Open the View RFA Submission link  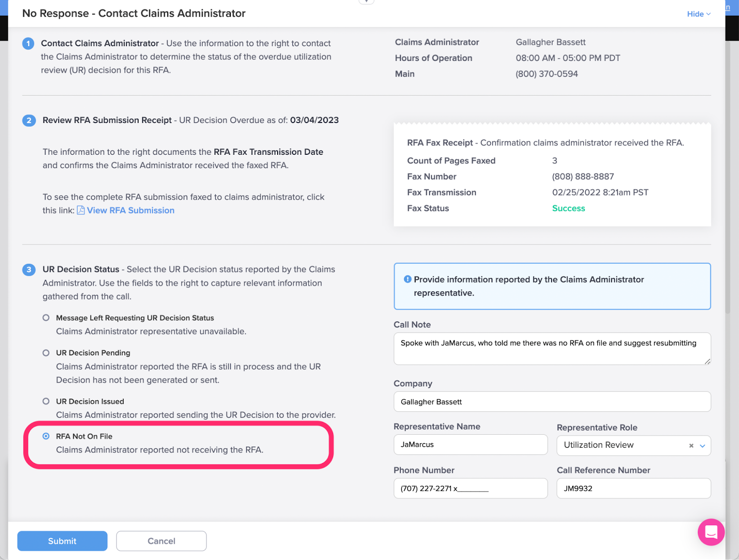click(x=131, y=210)
